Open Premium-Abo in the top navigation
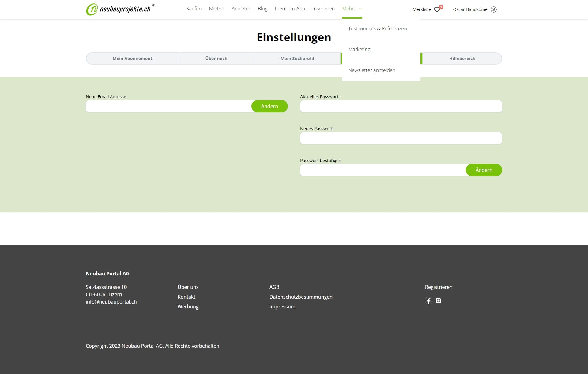The width and height of the screenshot is (588, 374). (290, 9)
